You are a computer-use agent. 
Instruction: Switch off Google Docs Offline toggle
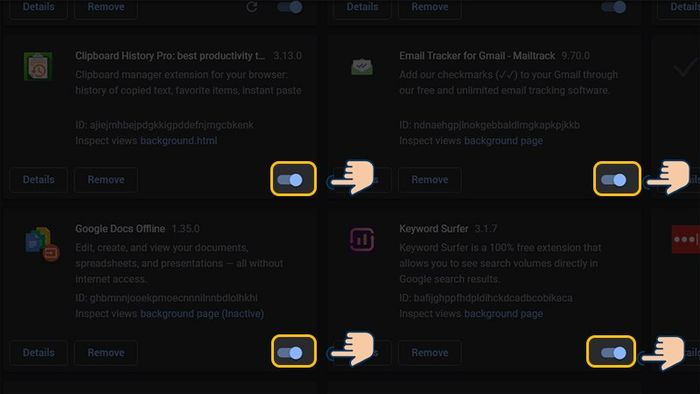(x=290, y=353)
